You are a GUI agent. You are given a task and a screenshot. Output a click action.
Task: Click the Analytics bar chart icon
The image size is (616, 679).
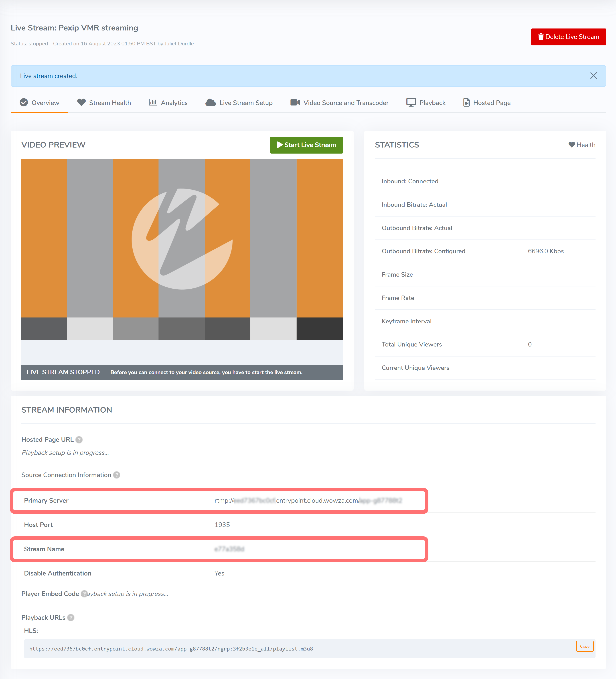click(153, 102)
